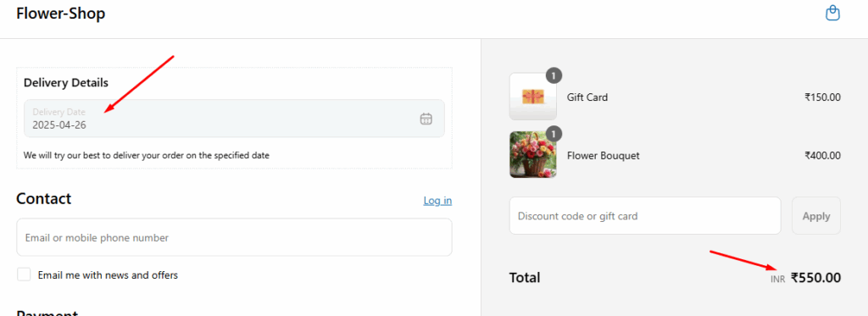Viewport: 868px width, 316px height.
Task: Click the Gift Card product name
Action: click(587, 97)
